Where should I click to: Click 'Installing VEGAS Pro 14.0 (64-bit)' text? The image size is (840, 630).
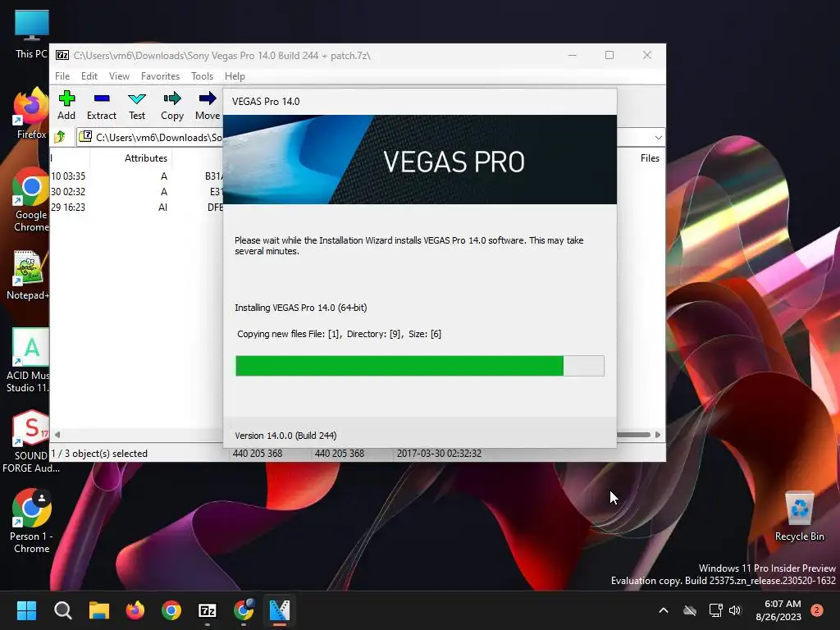point(300,308)
